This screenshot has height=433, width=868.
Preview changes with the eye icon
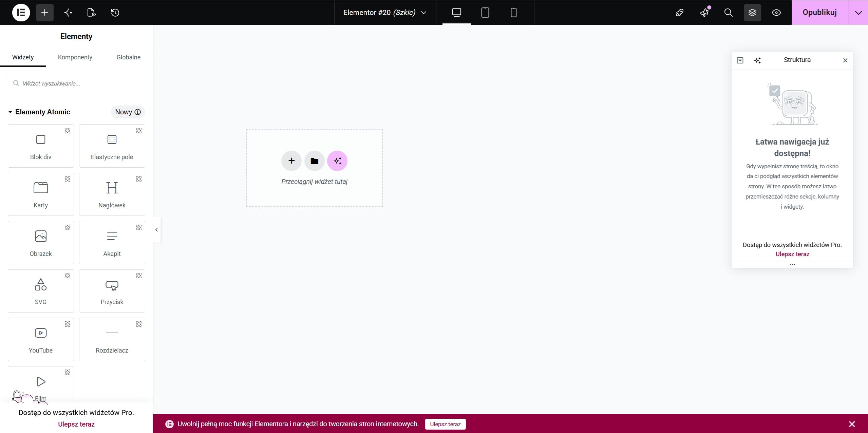click(x=776, y=13)
